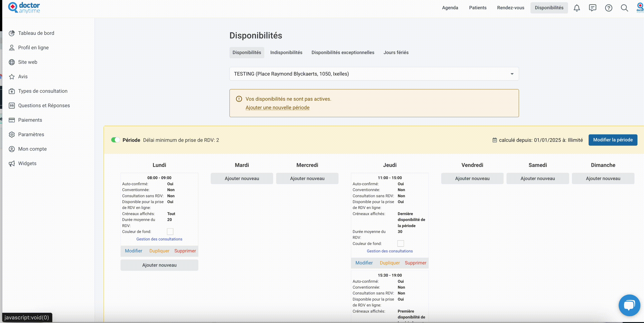Click Modifier on Jeudi 11:00 - 15:00 slot

364,263
